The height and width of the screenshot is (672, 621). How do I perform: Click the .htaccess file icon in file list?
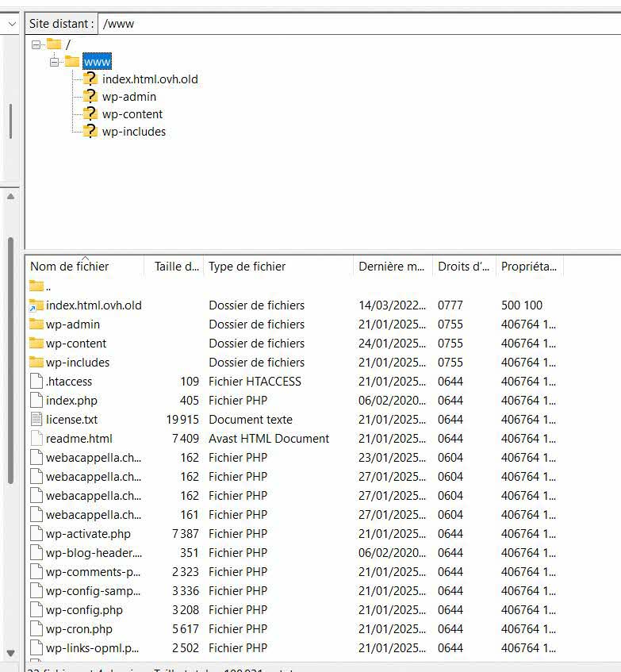pos(36,382)
